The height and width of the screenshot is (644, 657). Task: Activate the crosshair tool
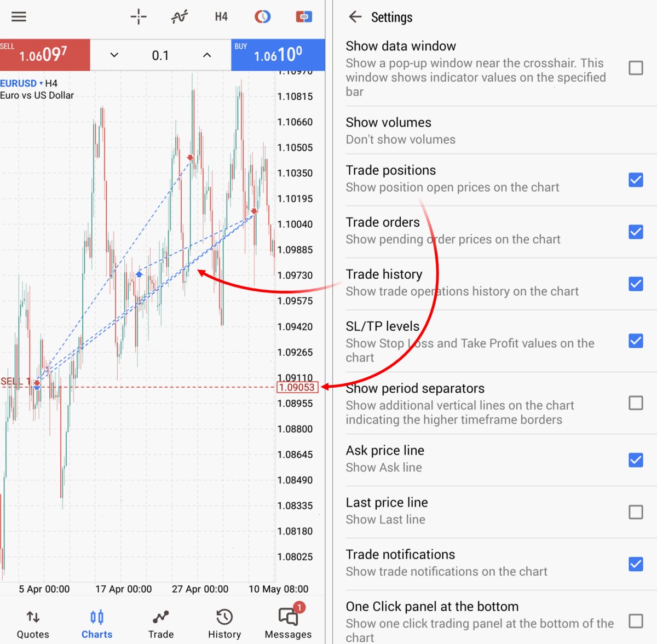(139, 16)
